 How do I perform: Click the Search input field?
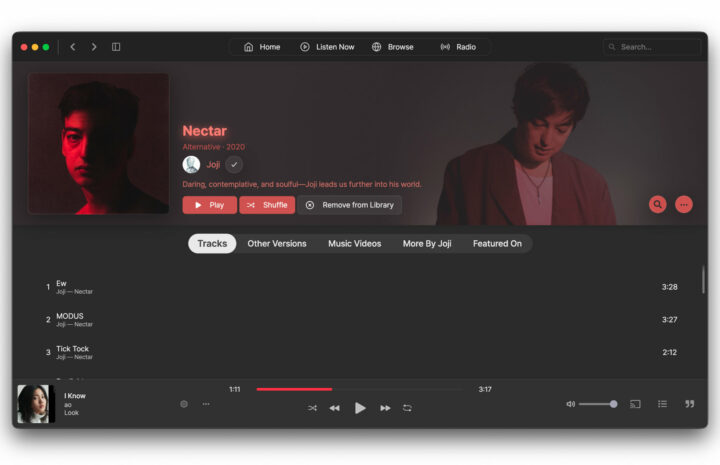652,47
